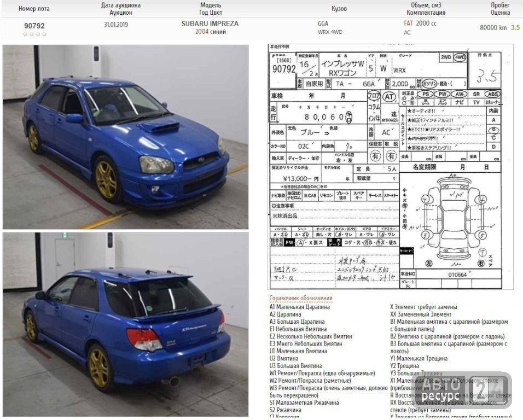523x420 pixels.
Task: Click the lot number 90792
Action: (x=34, y=26)
